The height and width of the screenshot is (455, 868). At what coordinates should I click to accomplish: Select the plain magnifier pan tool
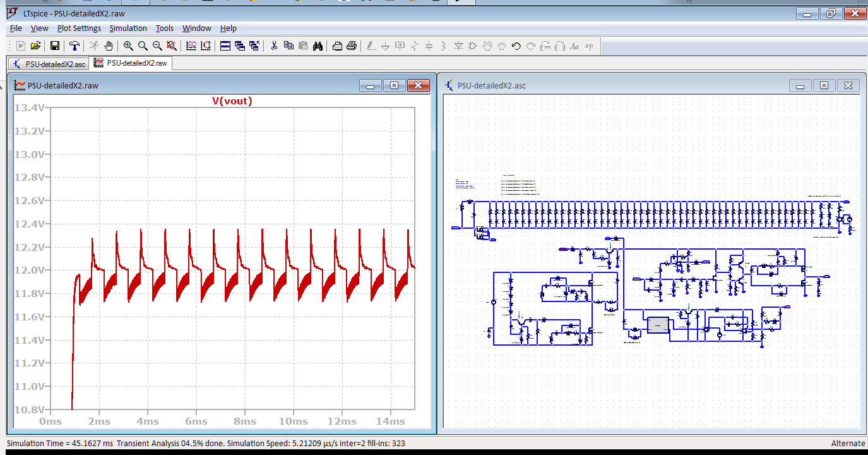(x=143, y=45)
